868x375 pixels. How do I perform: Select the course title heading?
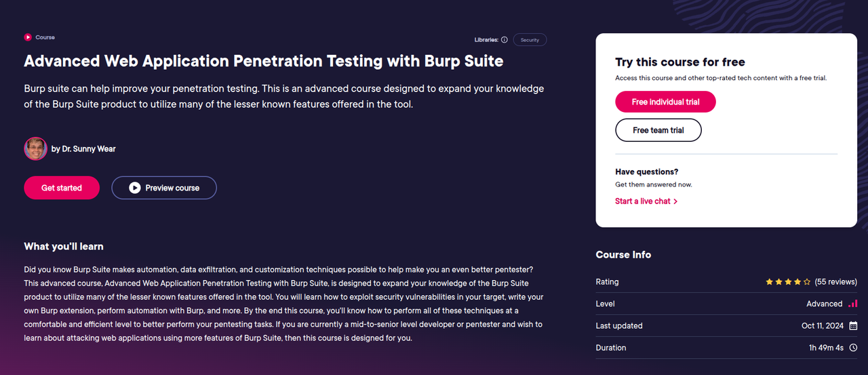[x=264, y=61]
